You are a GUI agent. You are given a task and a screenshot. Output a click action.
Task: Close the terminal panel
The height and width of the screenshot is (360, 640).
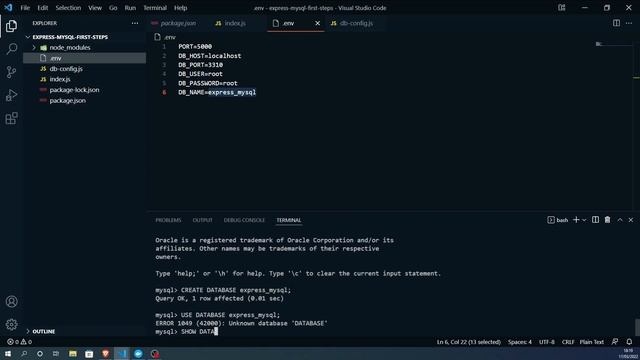click(631, 220)
